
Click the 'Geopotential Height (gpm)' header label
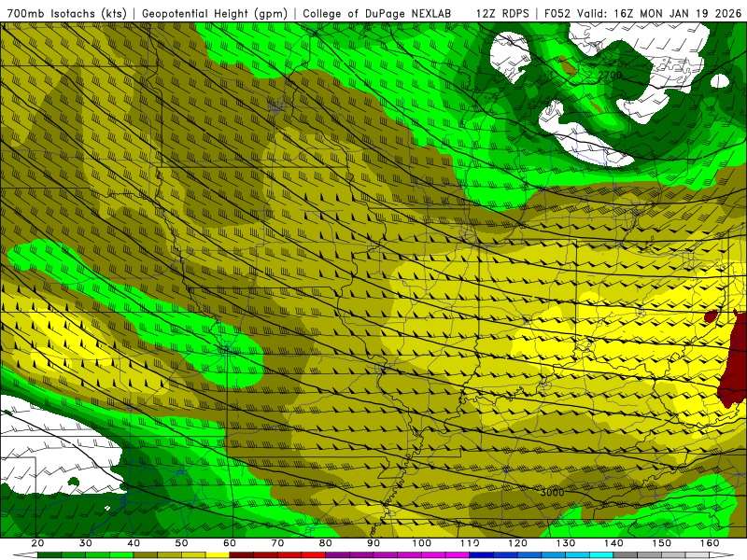click(x=215, y=14)
